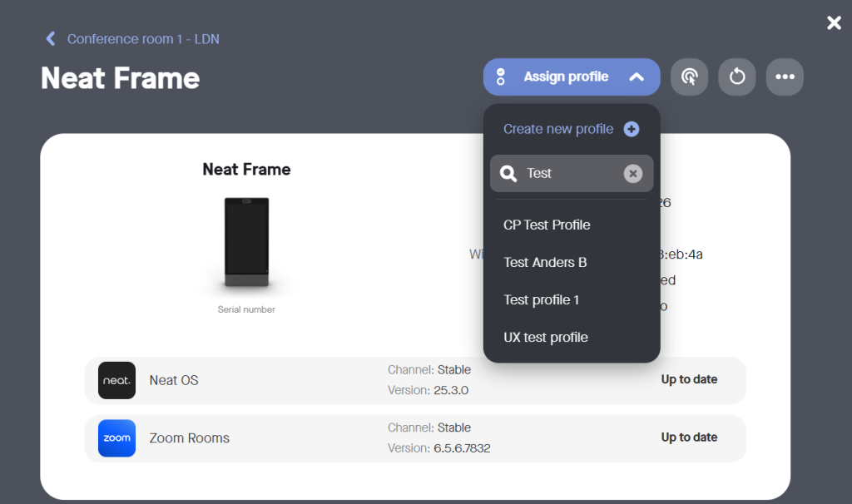Open the Conference room 1 - LDN link
The height and width of the screenshot is (504, 852).
pyautogui.click(x=143, y=39)
